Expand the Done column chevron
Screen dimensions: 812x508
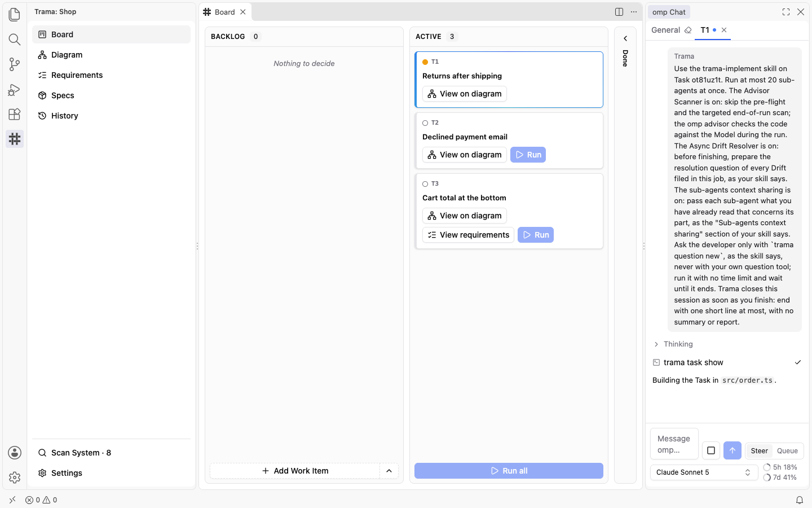pyautogui.click(x=625, y=38)
